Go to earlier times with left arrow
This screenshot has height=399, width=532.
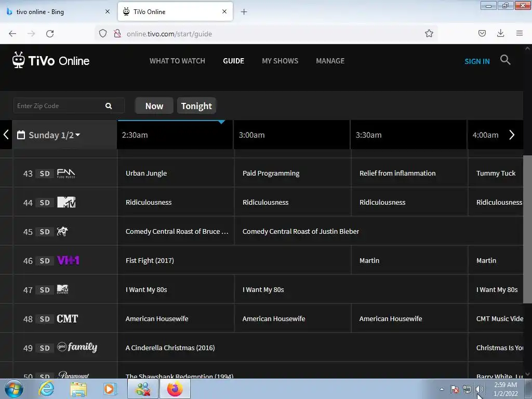click(6, 135)
